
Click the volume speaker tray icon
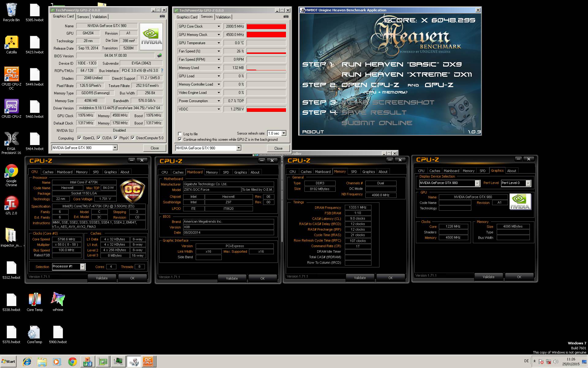click(x=556, y=362)
